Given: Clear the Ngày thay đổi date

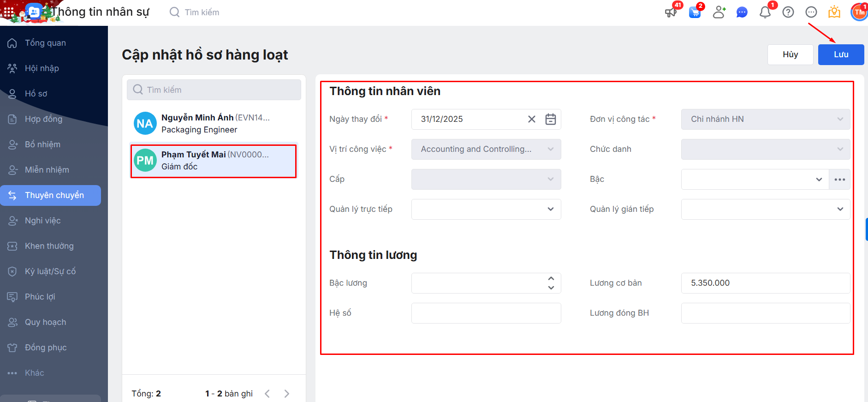Looking at the screenshot, I should (x=532, y=119).
